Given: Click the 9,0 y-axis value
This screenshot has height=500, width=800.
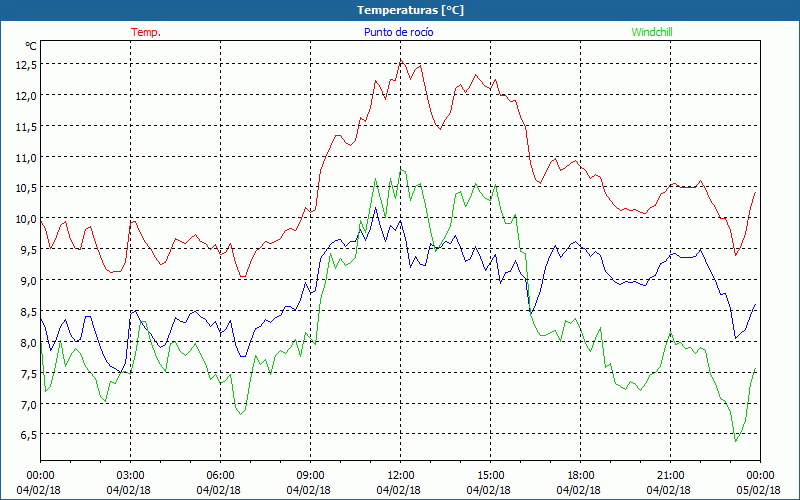Looking at the screenshot, I should pyautogui.click(x=27, y=281).
